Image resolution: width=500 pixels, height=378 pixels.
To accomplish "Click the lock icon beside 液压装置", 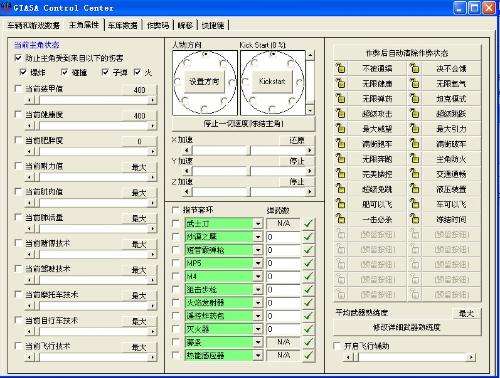I will point(415,189).
